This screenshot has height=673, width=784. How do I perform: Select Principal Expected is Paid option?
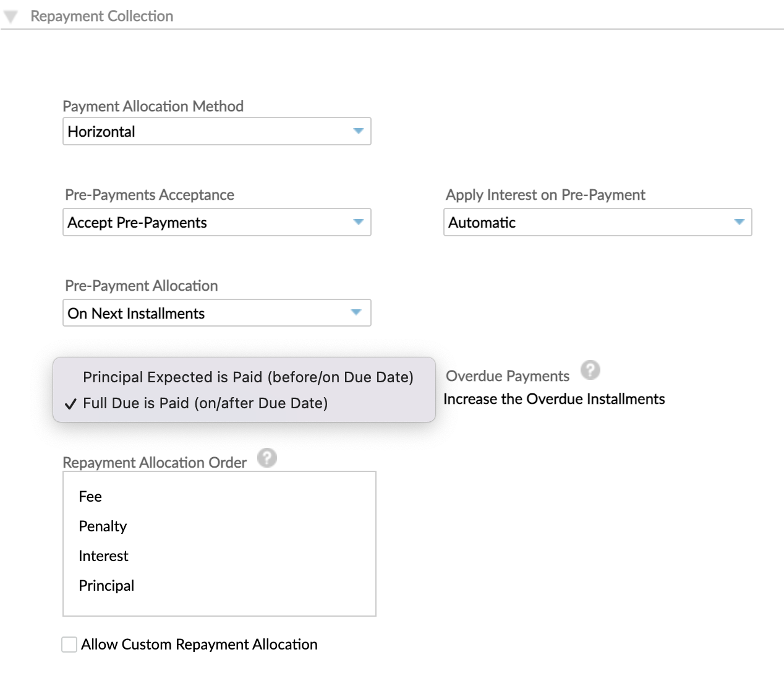coord(247,377)
